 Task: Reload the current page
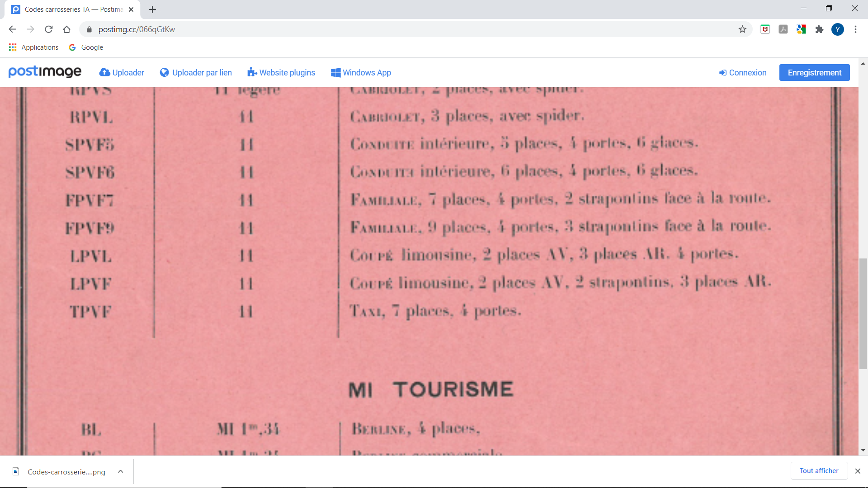(48, 29)
